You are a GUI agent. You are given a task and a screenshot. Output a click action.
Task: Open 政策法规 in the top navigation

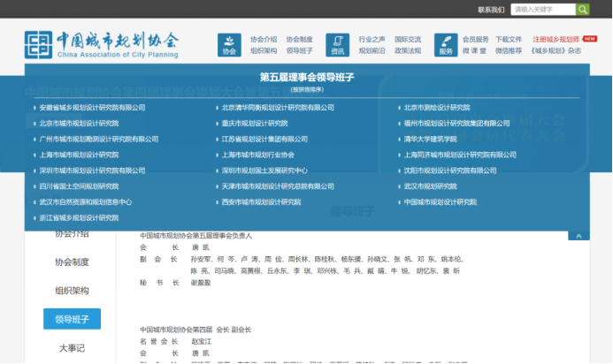(x=408, y=50)
